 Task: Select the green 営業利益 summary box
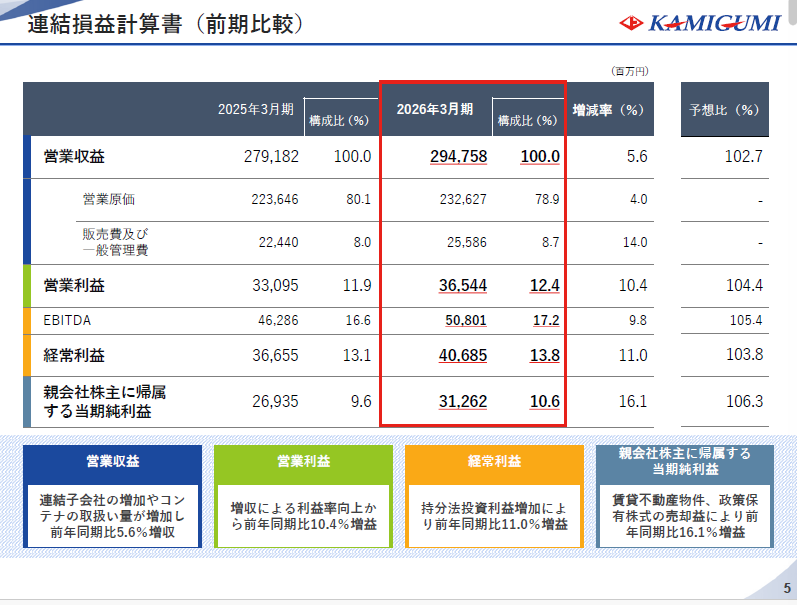tap(303, 496)
